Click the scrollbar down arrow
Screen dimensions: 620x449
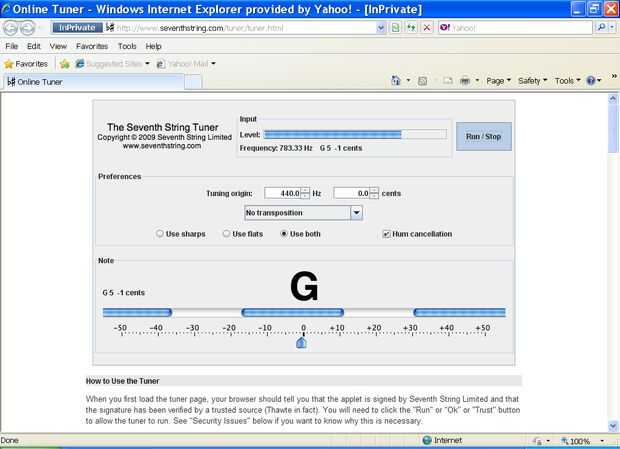click(613, 426)
